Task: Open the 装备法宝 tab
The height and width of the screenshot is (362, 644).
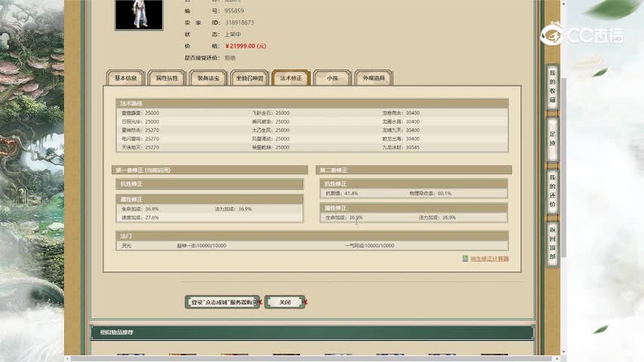Action: [x=208, y=78]
